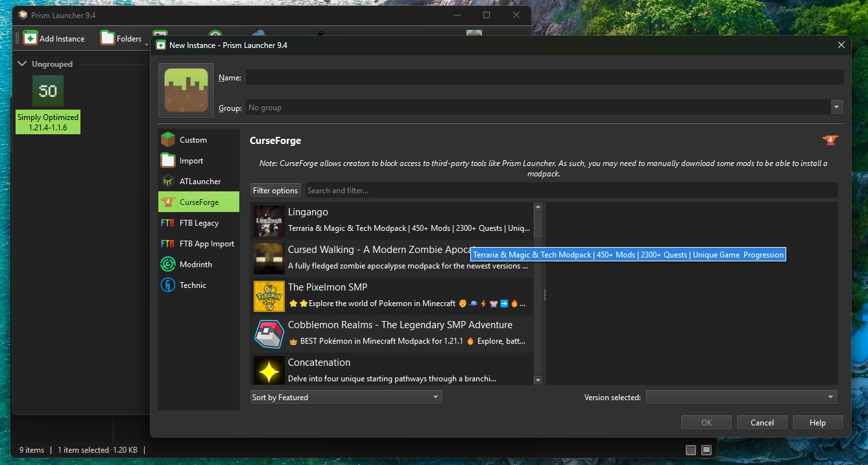Maximize the Prism Launcher main window

(x=487, y=15)
